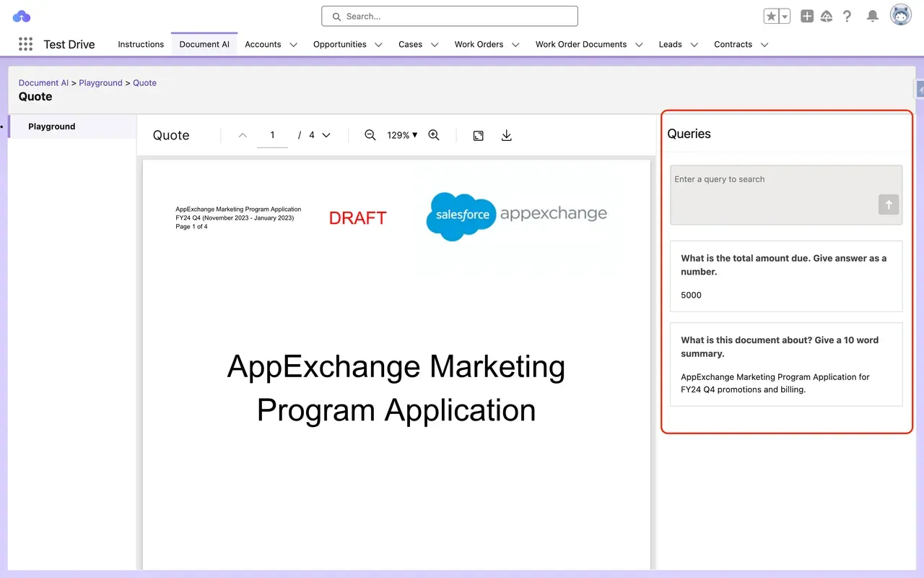This screenshot has width=924, height=578.
Task: Open the Trailhead guidance icon
Action: coord(827,16)
